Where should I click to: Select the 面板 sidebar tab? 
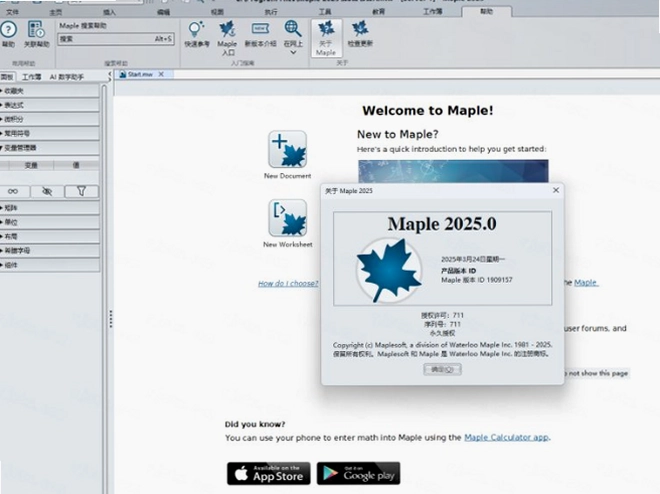point(7,77)
